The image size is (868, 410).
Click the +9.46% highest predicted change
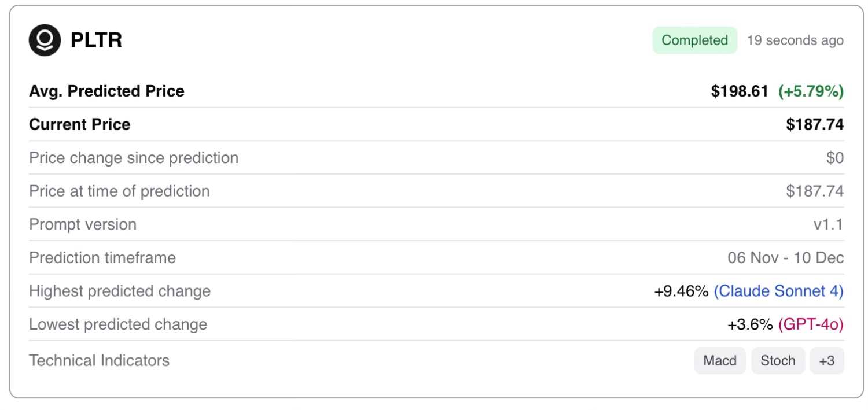coord(681,291)
